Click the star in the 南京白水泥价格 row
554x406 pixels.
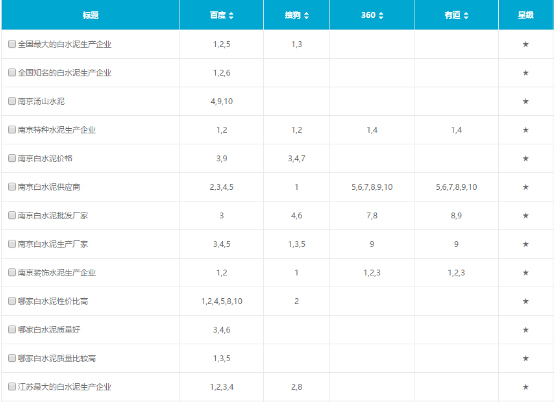[x=525, y=158]
